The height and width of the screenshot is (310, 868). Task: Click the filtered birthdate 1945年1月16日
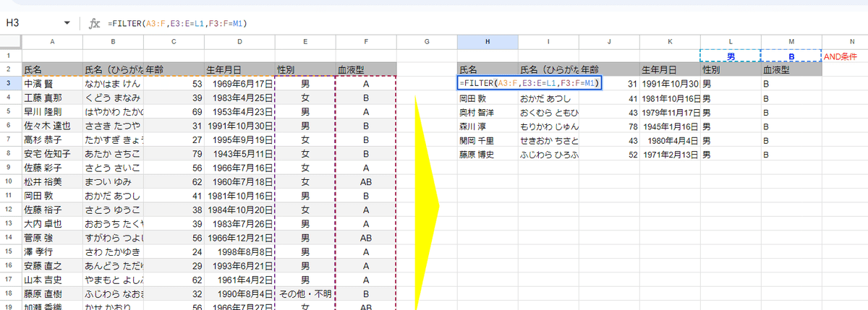click(x=670, y=126)
